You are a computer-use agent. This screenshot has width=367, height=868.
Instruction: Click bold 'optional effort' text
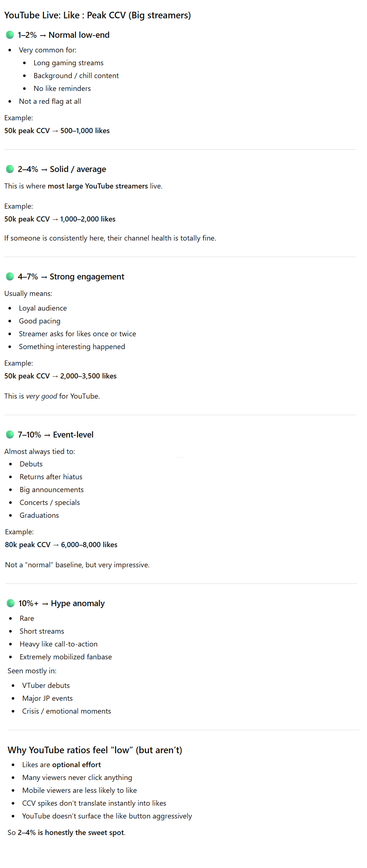[x=76, y=765]
